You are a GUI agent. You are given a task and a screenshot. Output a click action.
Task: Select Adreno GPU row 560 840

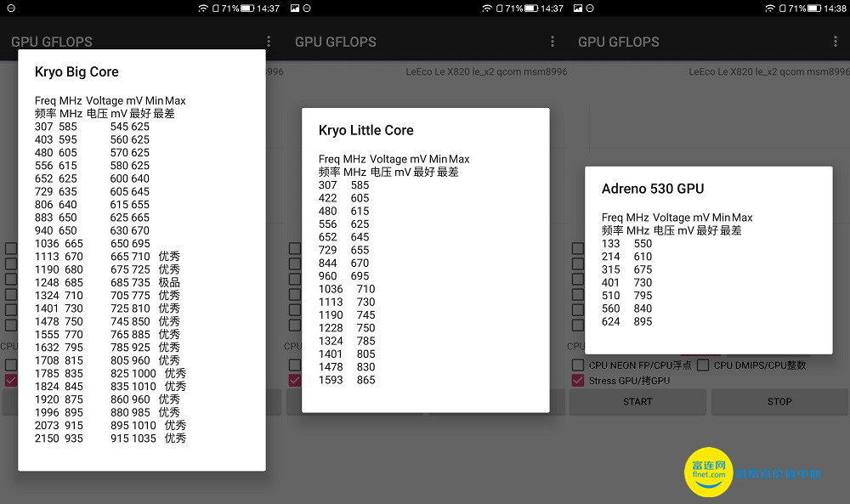click(x=626, y=309)
